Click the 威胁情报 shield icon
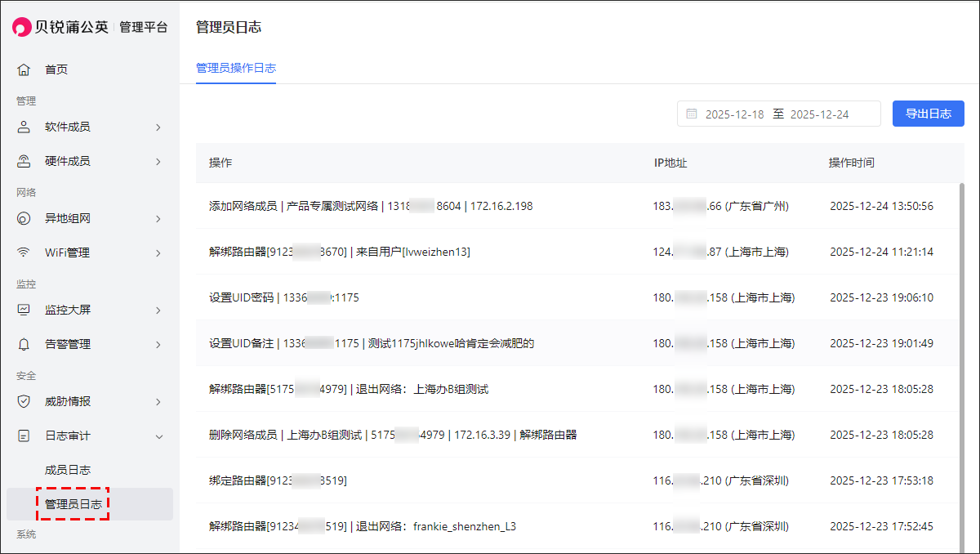This screenshot has width=980, height=554. click(24, 401)
